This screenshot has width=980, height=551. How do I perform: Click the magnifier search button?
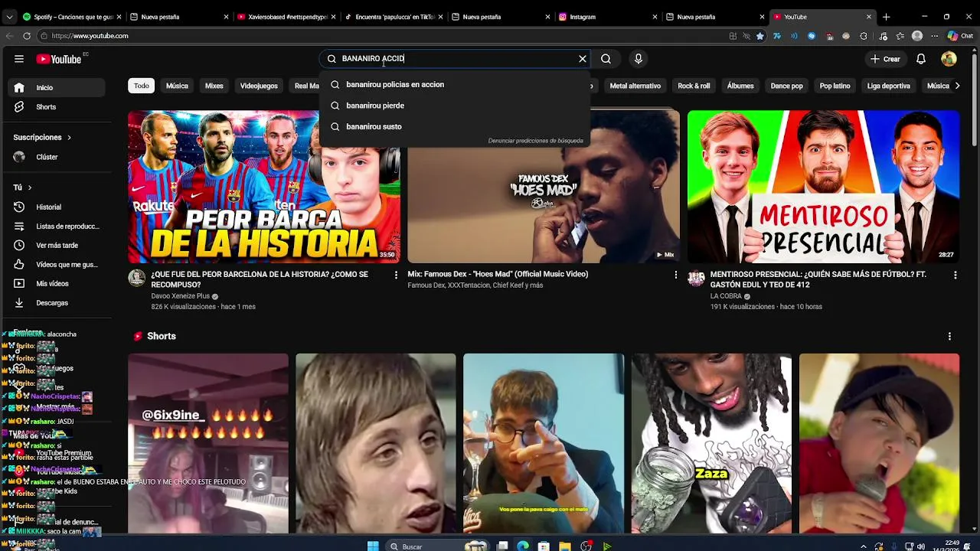pos(606,59)
